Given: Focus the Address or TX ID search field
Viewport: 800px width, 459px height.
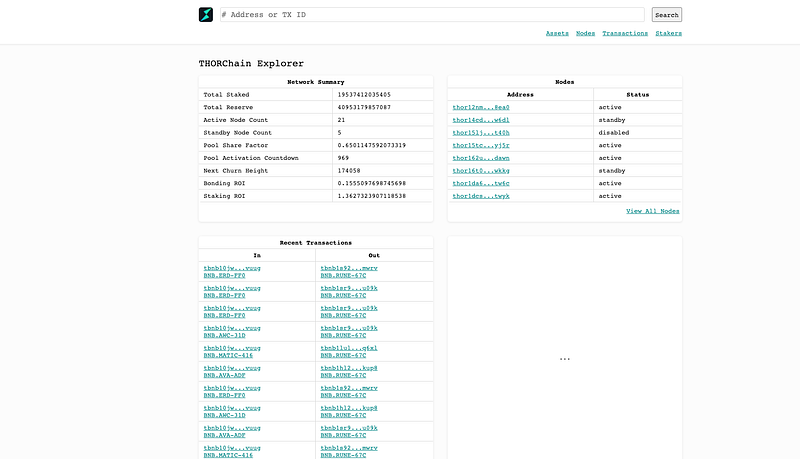Looking at the screenshot, I should (432, 15).
